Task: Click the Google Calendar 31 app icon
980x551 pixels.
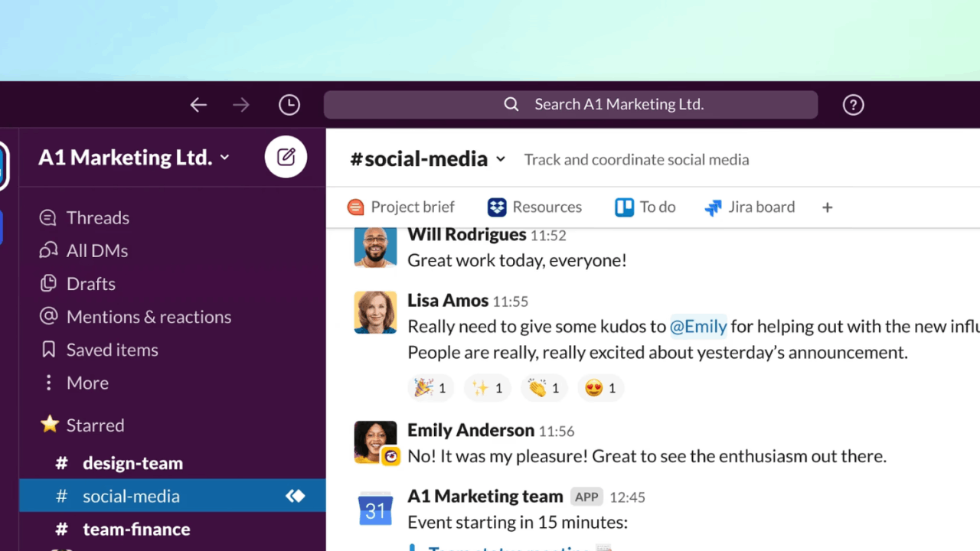Action: (x=375, y=510)
